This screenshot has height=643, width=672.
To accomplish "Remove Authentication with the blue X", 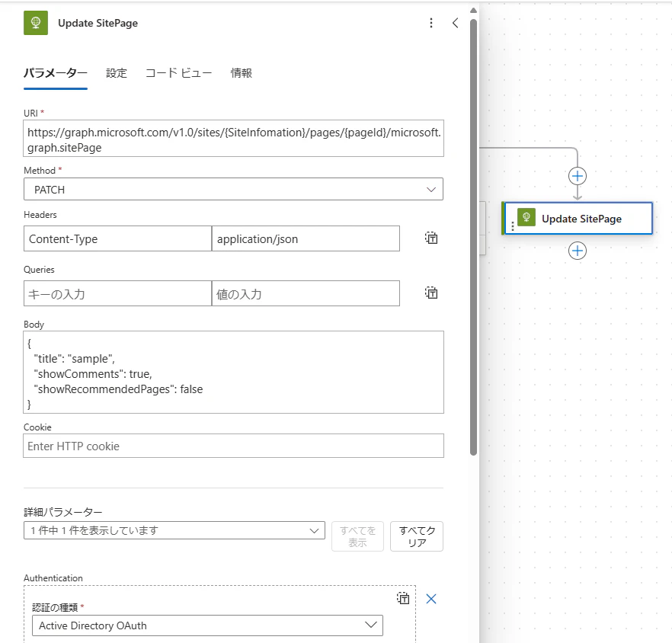I will 431,598.
